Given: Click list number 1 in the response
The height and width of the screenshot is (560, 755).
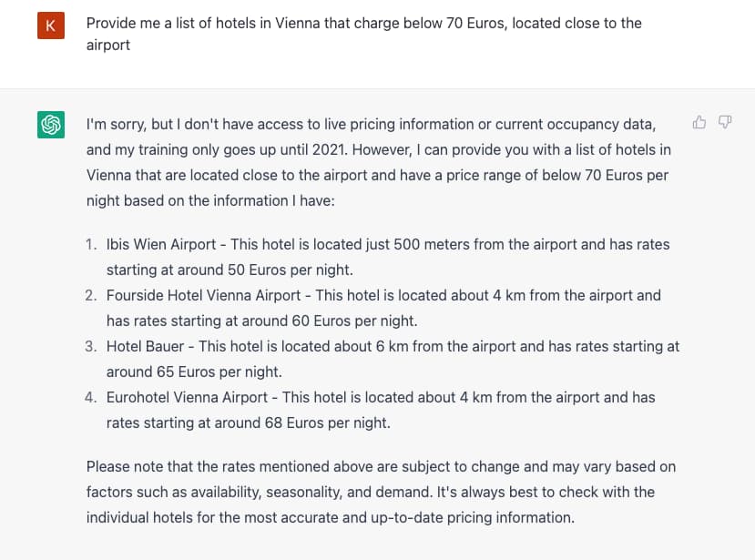Looking at the screenshot, I should [x=90, y=244].
